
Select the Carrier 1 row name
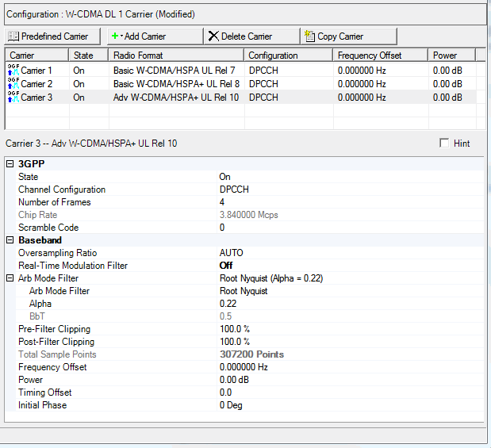tap(36, 71)
